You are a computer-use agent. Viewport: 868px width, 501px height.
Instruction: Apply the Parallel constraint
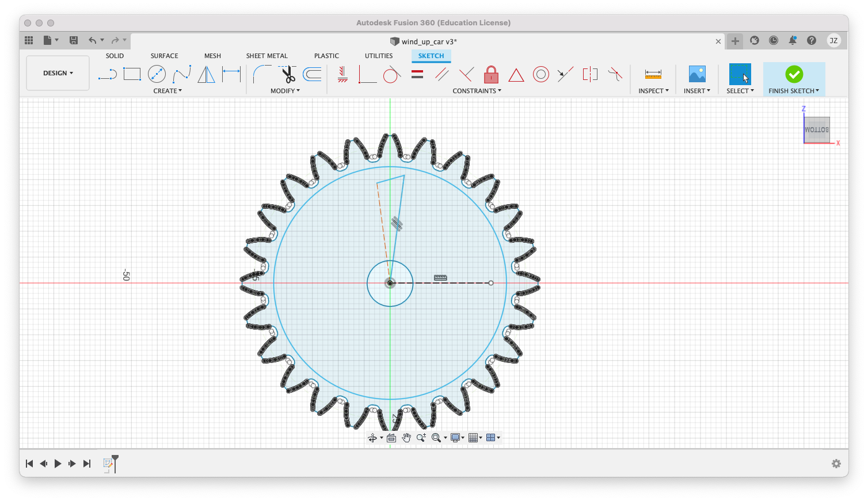click(442, 74)
